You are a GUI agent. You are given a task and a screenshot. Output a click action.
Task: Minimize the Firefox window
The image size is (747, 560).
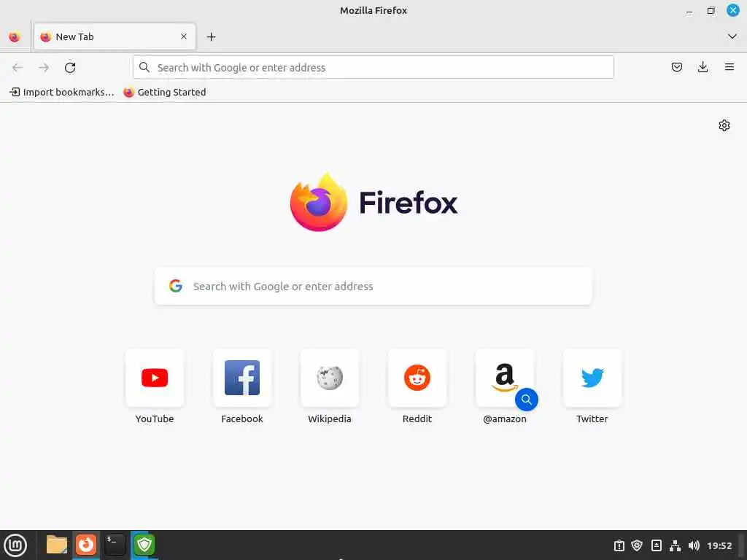coord(689,10)
